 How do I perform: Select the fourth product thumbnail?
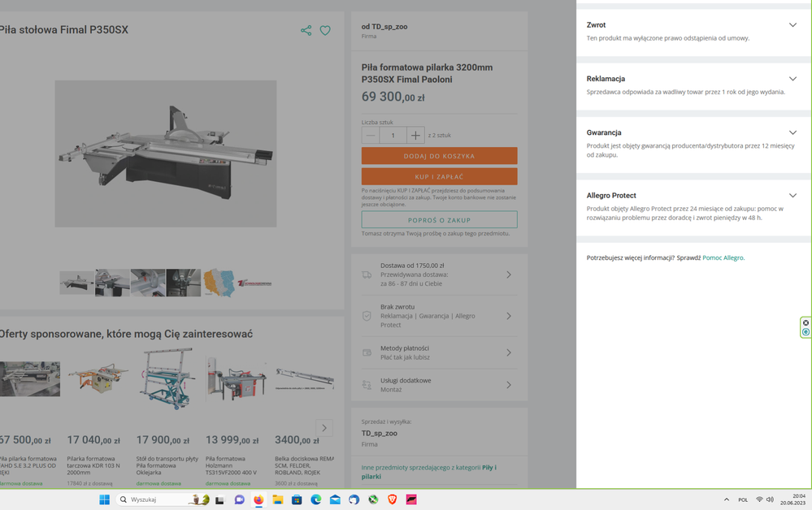point(184,283)
